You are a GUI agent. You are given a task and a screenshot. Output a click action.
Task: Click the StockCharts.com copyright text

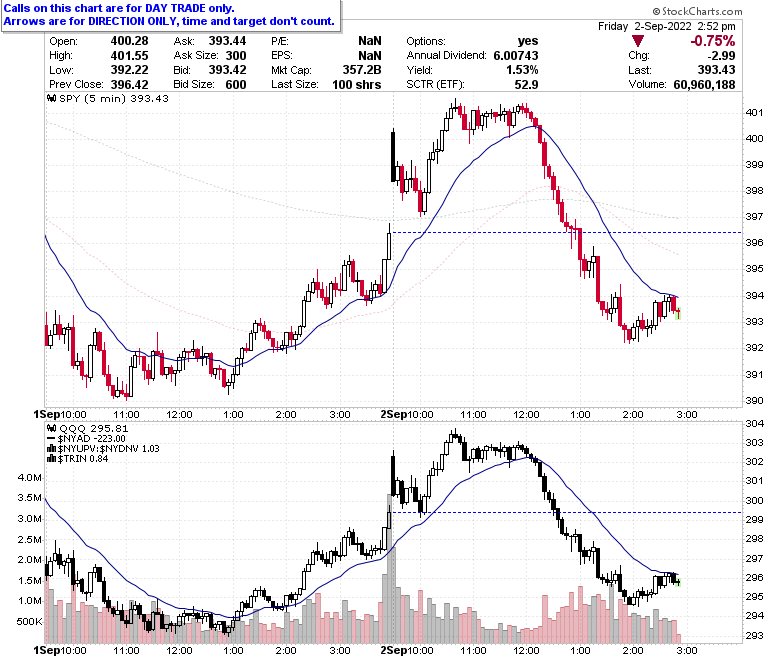point(697,11)
